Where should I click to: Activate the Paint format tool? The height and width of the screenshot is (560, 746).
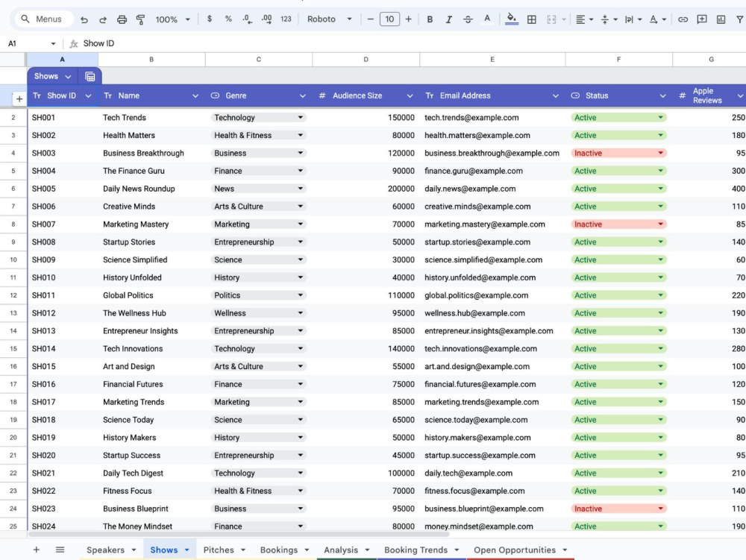(x=140, y=19)
